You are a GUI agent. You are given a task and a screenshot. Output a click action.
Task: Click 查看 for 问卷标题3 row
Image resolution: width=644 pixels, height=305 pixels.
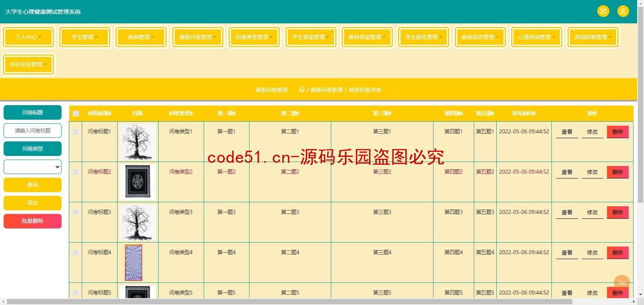[x=567, y=212]
